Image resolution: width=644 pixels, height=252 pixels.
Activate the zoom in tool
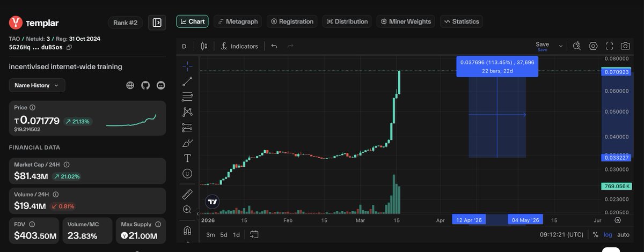click(x=187, y=210)
